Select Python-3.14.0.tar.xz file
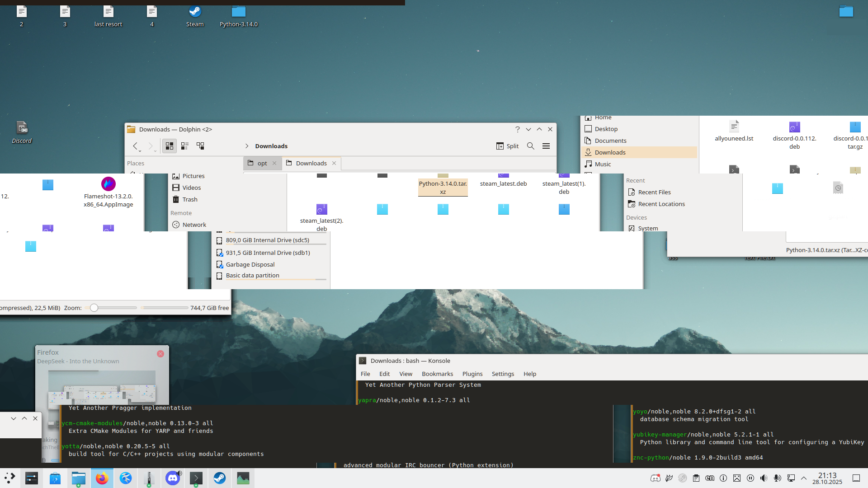 pyautogui.click(x=443, y=187)
